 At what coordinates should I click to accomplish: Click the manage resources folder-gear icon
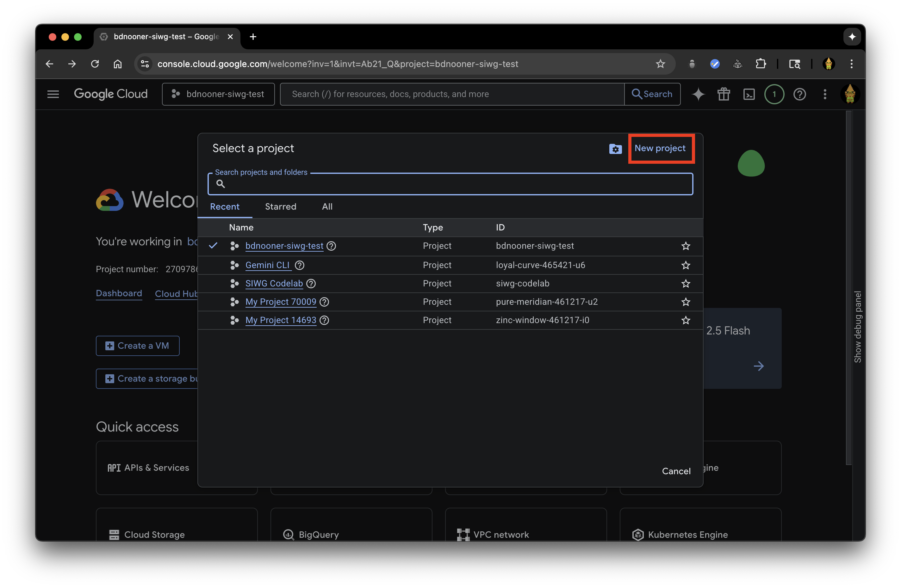point(615,149)
